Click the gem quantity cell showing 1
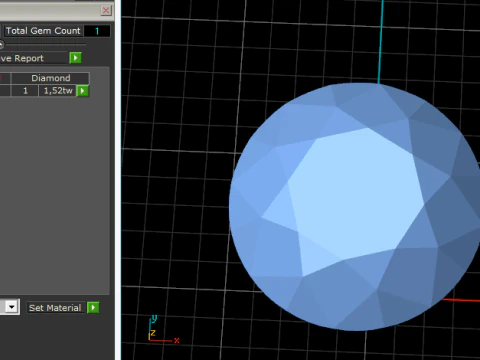The height and width of the screenshot is (360, 480). [25, 91]
